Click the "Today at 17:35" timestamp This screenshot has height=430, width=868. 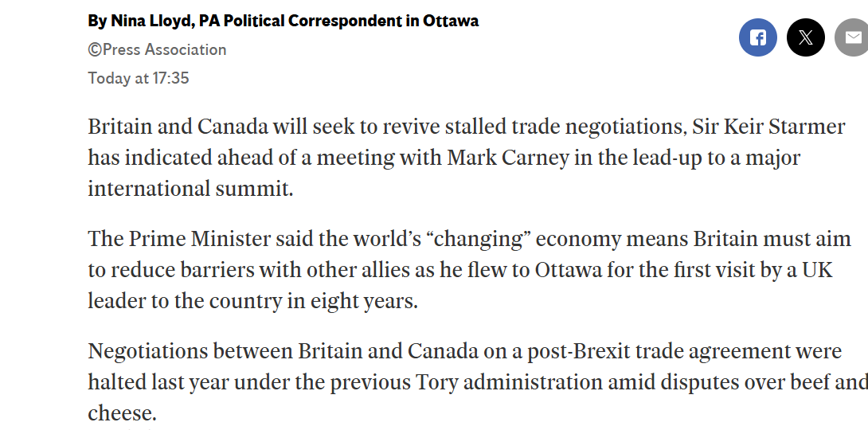(139, 78)
